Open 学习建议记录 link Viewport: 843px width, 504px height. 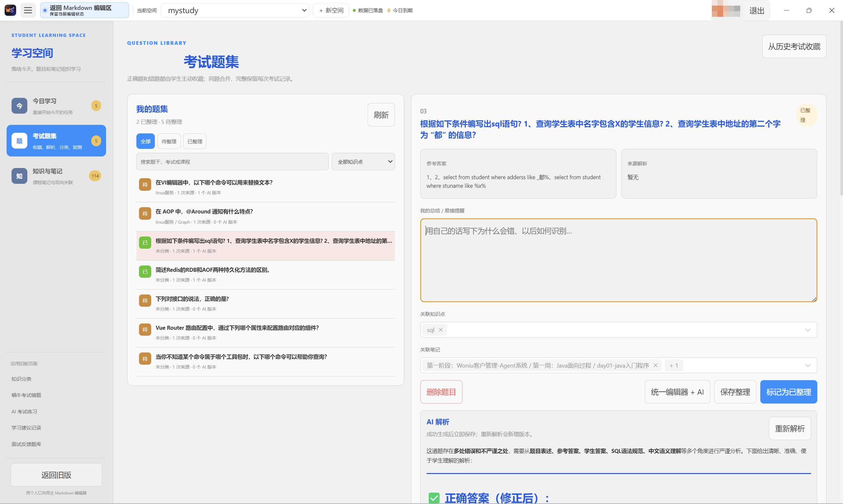point(26,428)
